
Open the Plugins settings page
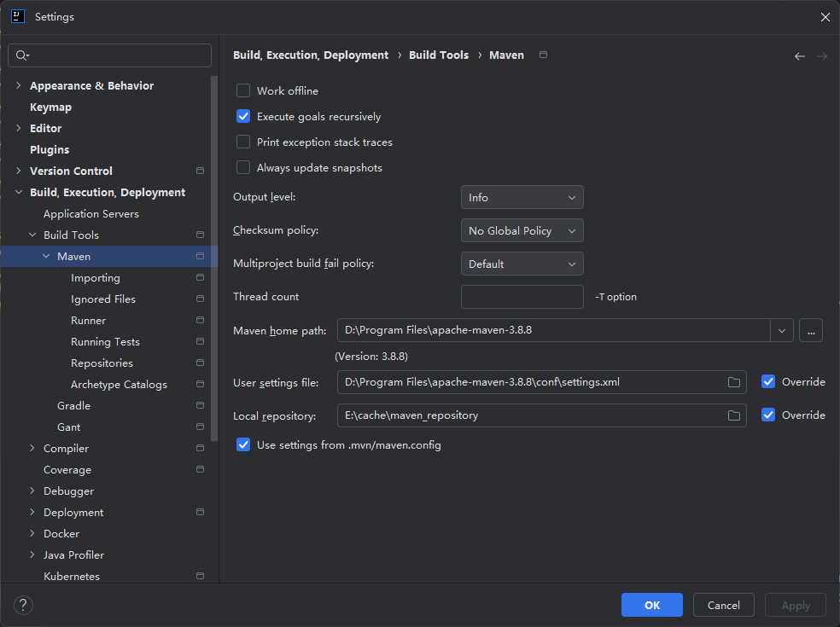click(x=50, y=149)
